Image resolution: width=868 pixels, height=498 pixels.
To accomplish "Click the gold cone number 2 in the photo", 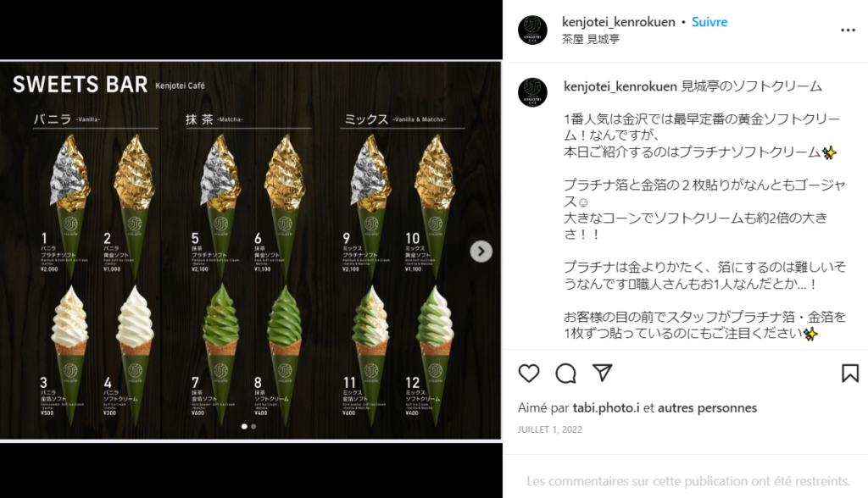I will click(133, 205).
